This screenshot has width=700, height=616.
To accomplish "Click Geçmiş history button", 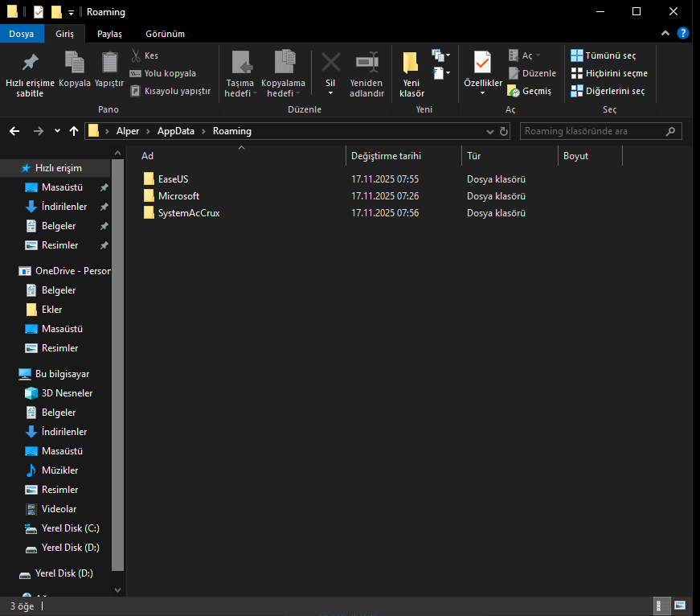I will pyautogui.click(x=530, y=91).
